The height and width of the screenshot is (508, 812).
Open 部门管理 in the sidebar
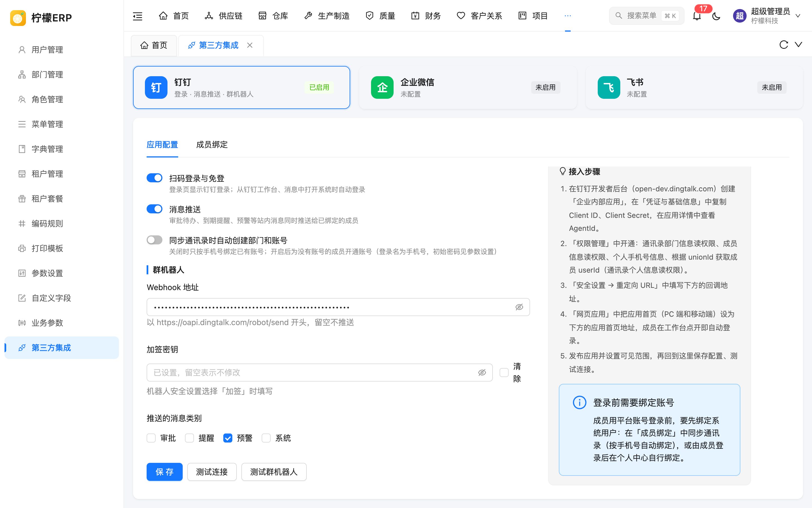pyautogui.click(x=62, y=75)
